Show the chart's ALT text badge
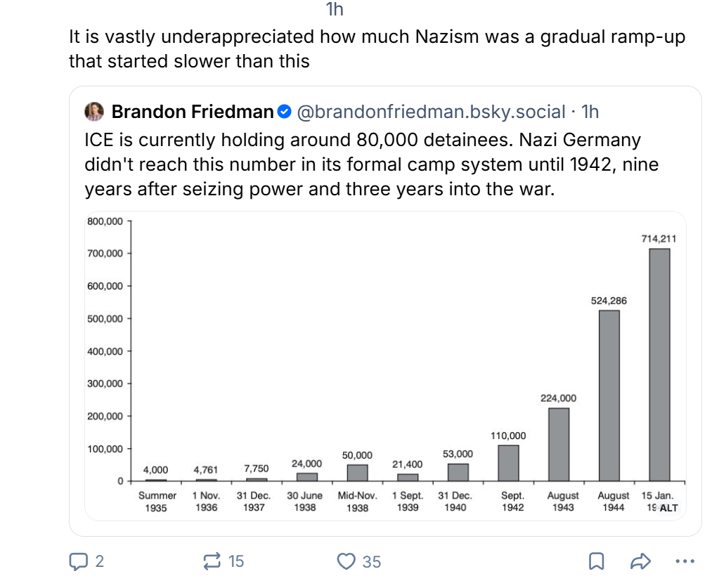Image resolution: width=719 pixels, height=588 pixels. pos(668,508)
